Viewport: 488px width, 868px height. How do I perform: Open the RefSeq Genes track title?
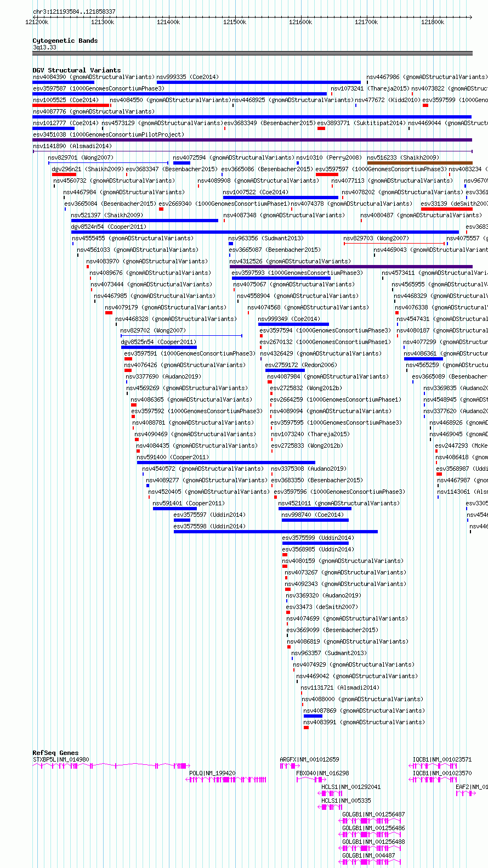55,753
